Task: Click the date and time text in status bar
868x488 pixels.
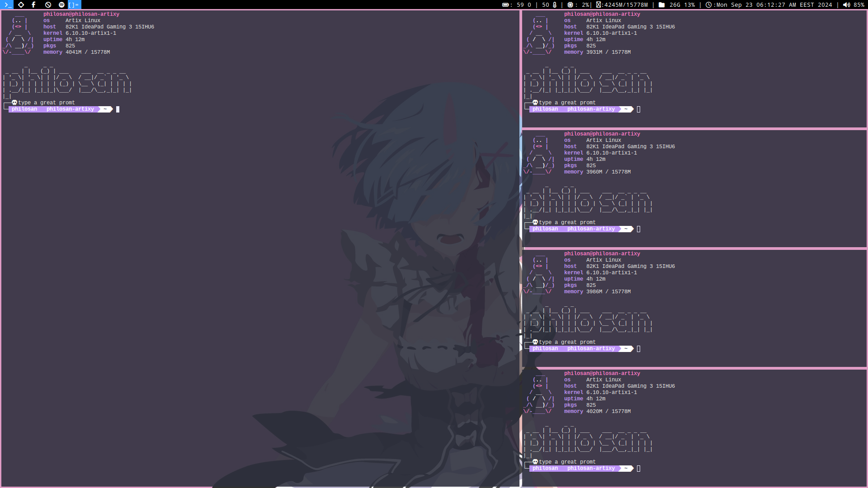Action: tap(774, 5)
